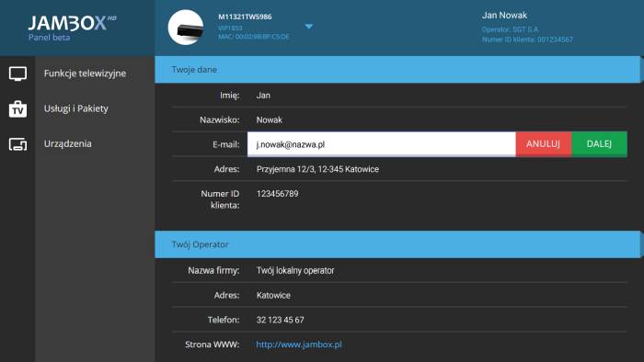Click the red ANULUJ button
This screenshot has height=362, width=644.
543,144
